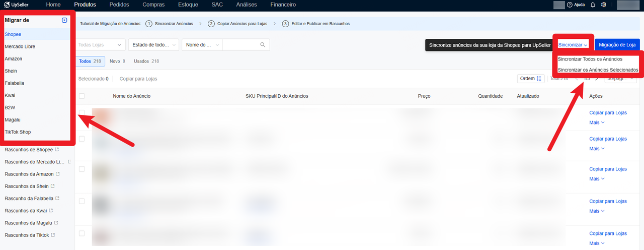This screenshot has height=250, width=644.
Task: Open external link icon for Rascunhos de Shopee
Action: point(57,150)
